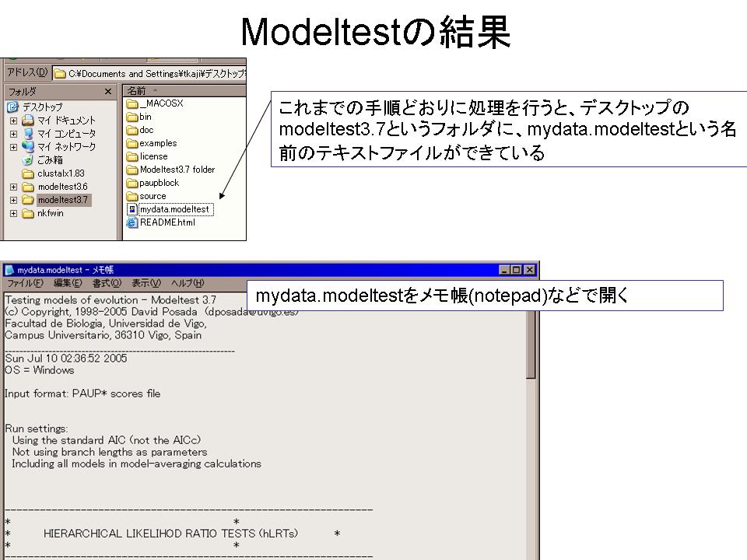747x560 pixels.
Task: Expand the modeltest3.6 tree node
Action: [x=13, y=187]
